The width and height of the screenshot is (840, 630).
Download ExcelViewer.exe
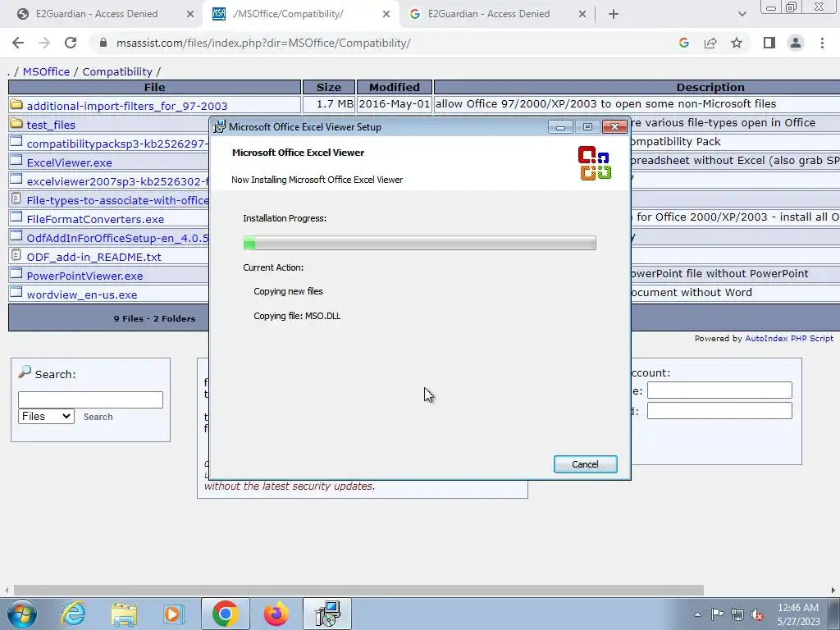point(69,162)
